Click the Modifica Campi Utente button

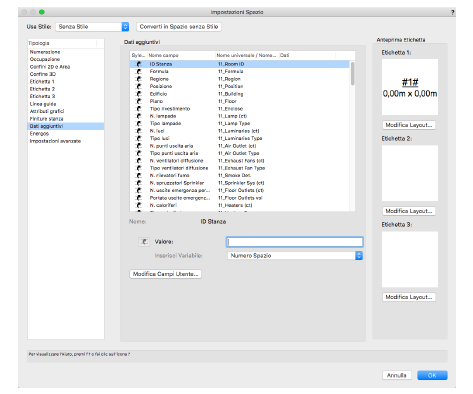coord(165,274)
